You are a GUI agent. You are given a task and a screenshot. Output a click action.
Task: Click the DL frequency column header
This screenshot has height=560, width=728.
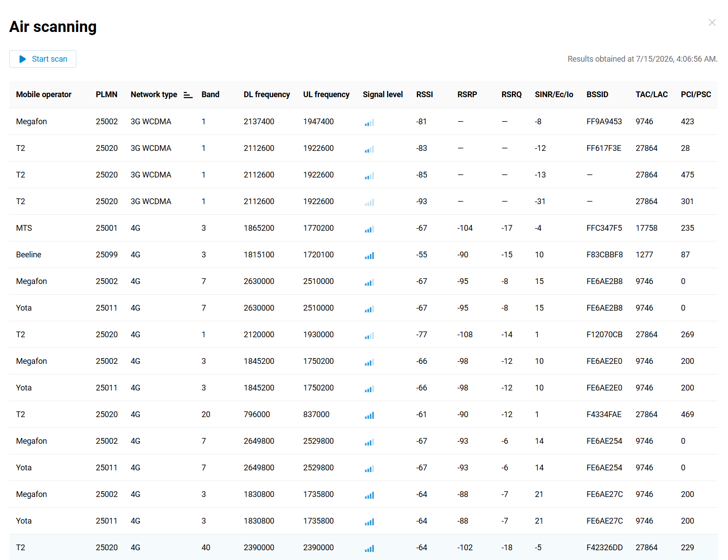click(267, 95)
